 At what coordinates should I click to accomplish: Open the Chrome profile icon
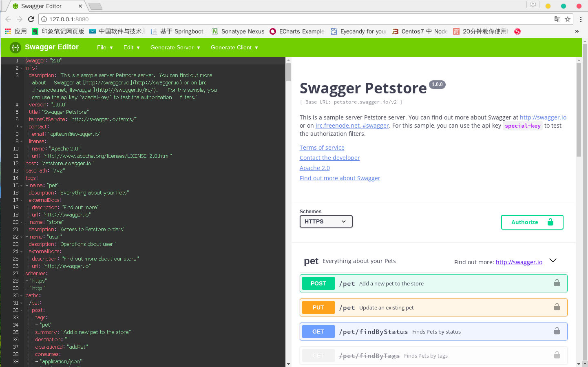(x=533, y=4)
